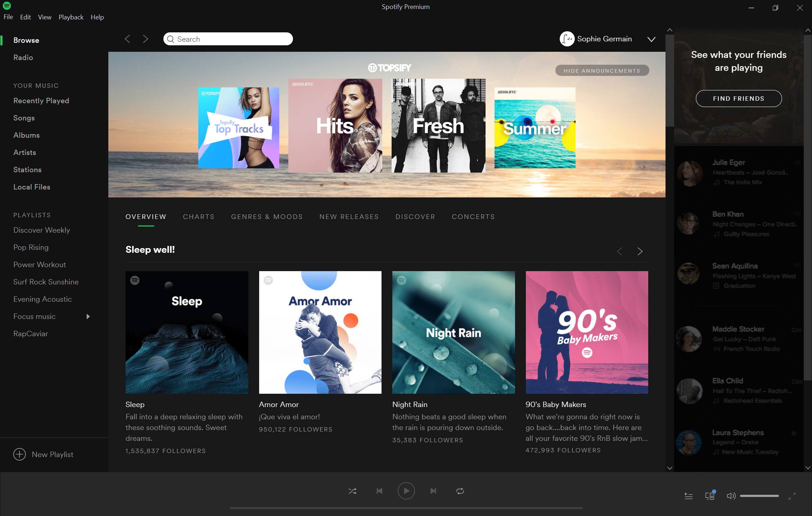812x516 pixels.
Task: Show previous Sleep well! playlists
Action: pyautogui.click(x=619, y=251)
